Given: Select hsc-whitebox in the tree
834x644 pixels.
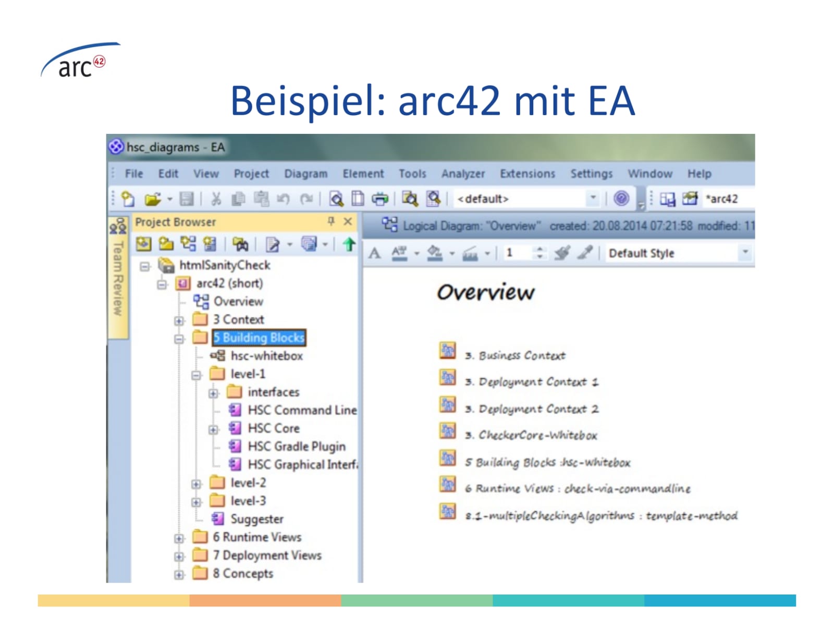Looking at the screenshot, I should pos(266,356).
